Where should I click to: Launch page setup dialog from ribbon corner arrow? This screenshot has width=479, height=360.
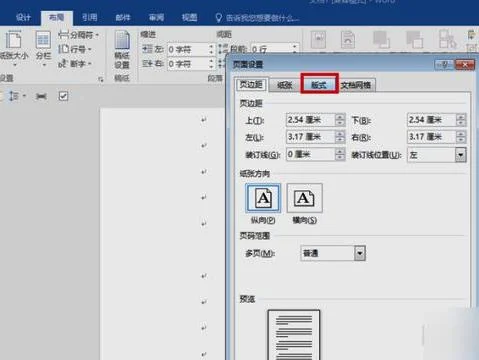tap(101, 79)
